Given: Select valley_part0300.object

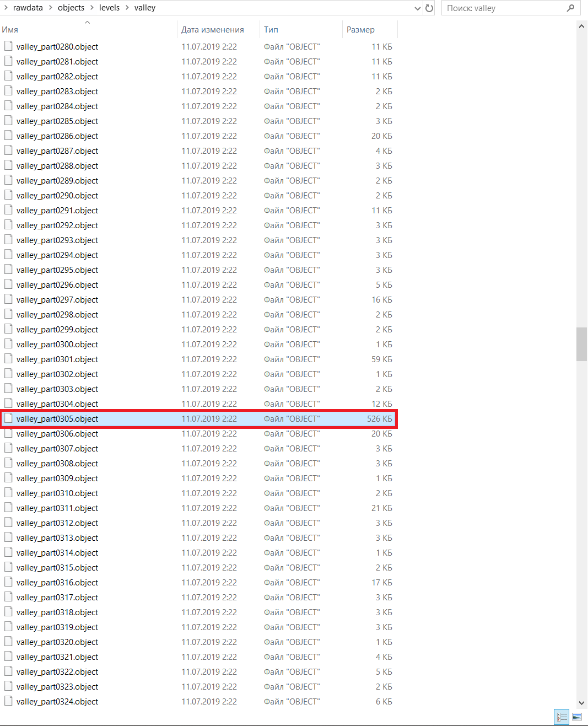Looking at the screenshot, I should pos(57,344).
